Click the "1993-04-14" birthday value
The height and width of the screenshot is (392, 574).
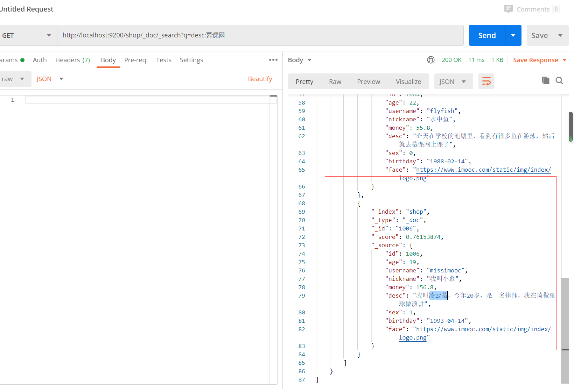[447, 321]
